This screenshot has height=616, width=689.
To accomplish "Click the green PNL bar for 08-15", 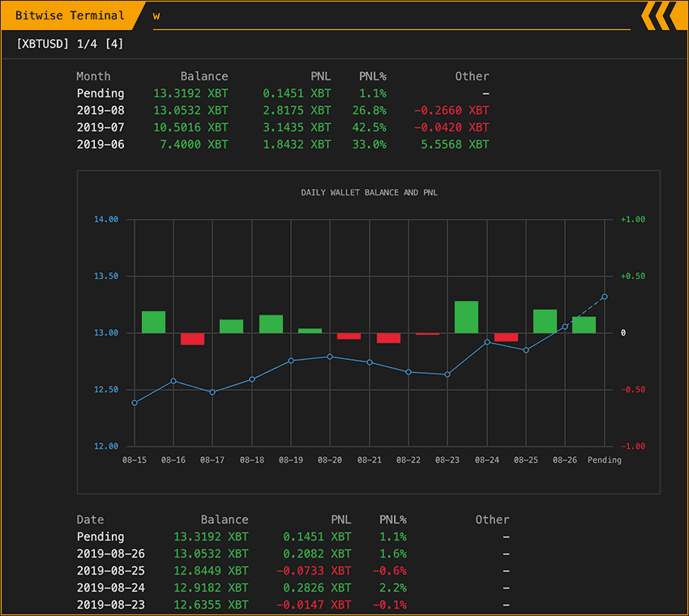I will click(154, 322).
